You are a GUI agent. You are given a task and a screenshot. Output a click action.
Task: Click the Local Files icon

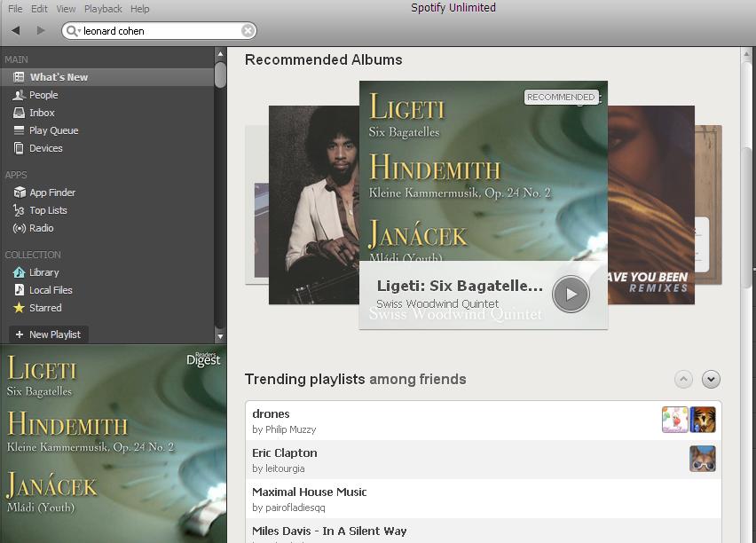pos(19,290)
